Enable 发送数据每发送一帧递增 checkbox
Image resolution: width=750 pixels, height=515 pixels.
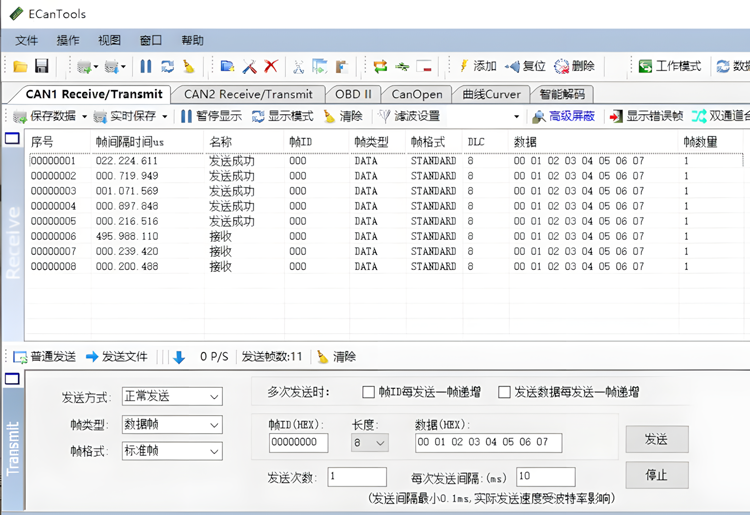tap(504, 392)
